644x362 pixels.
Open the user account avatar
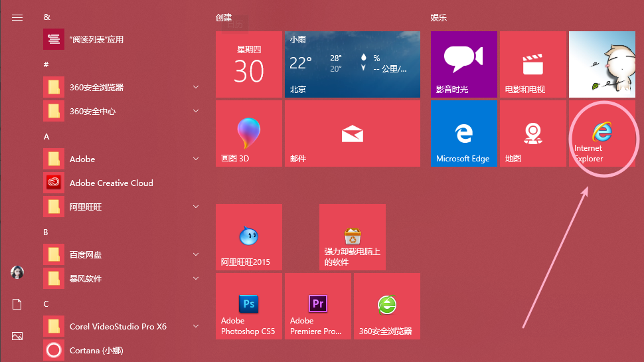[x=17, y=272]
